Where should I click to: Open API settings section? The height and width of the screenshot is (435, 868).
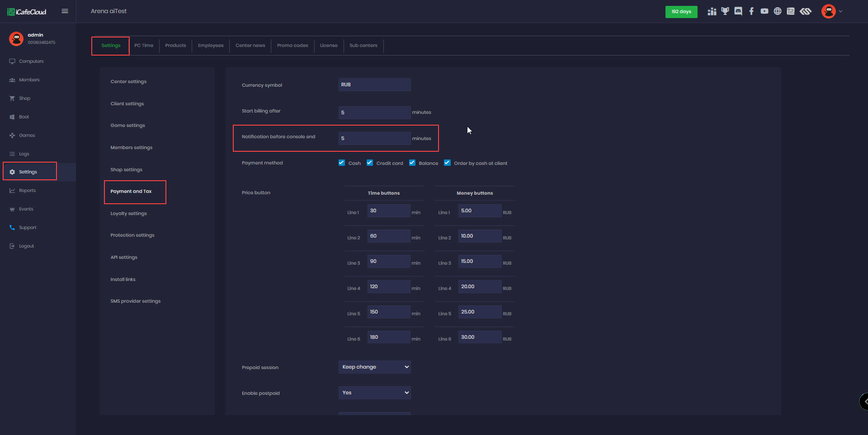[x=124, y=257]
